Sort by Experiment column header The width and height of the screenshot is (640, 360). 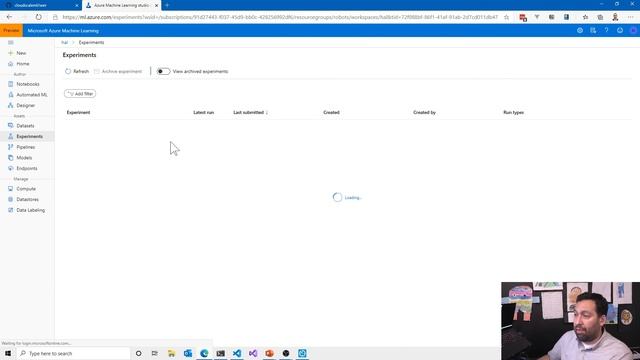click(x=78, y=112)
